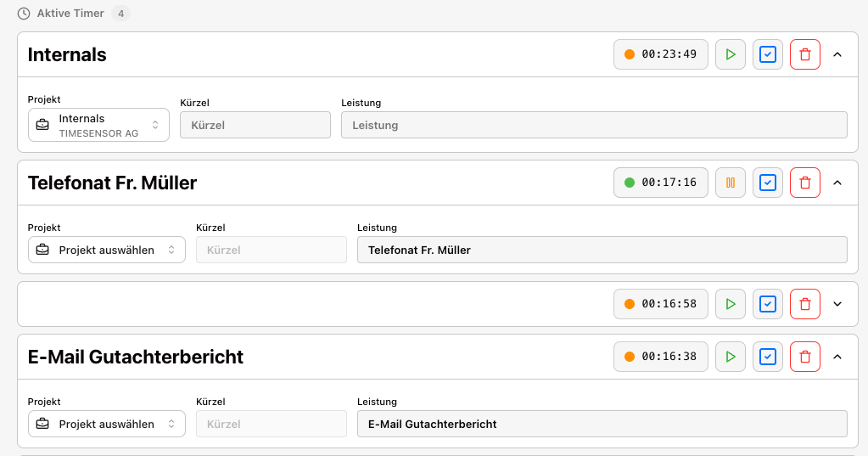Check off the Internals timer as done
The height and width of the screenshot is (456, 868).
point(767,54)
